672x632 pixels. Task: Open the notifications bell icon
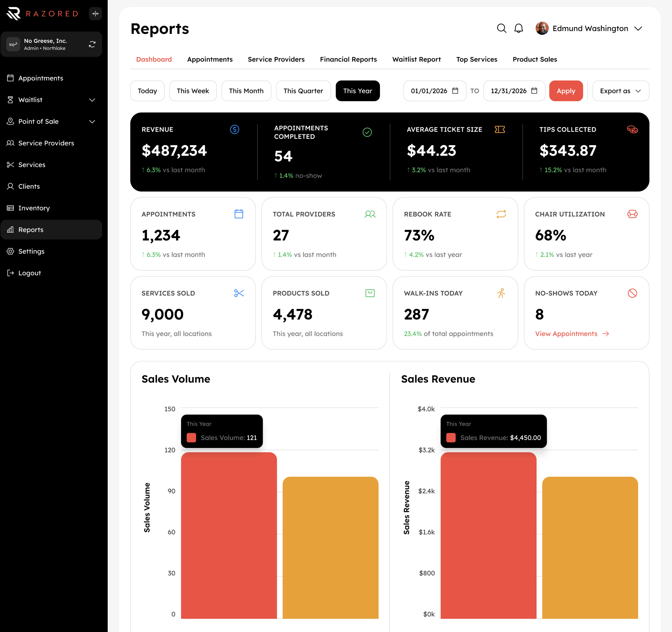pyautogui.click(x=518, y=28)
